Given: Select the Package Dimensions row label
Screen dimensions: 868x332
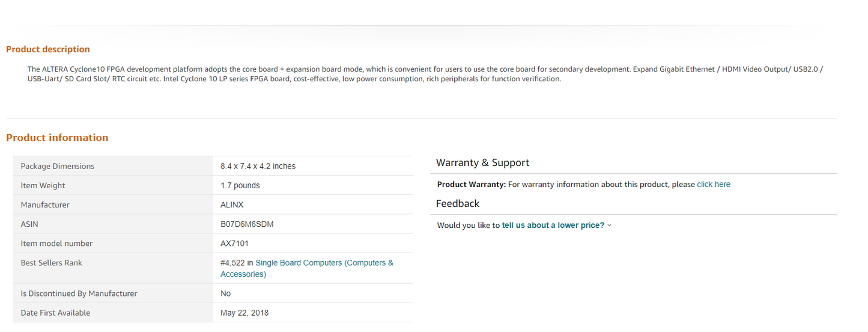Looking at the screenshot, I should (x=58, y=166).
